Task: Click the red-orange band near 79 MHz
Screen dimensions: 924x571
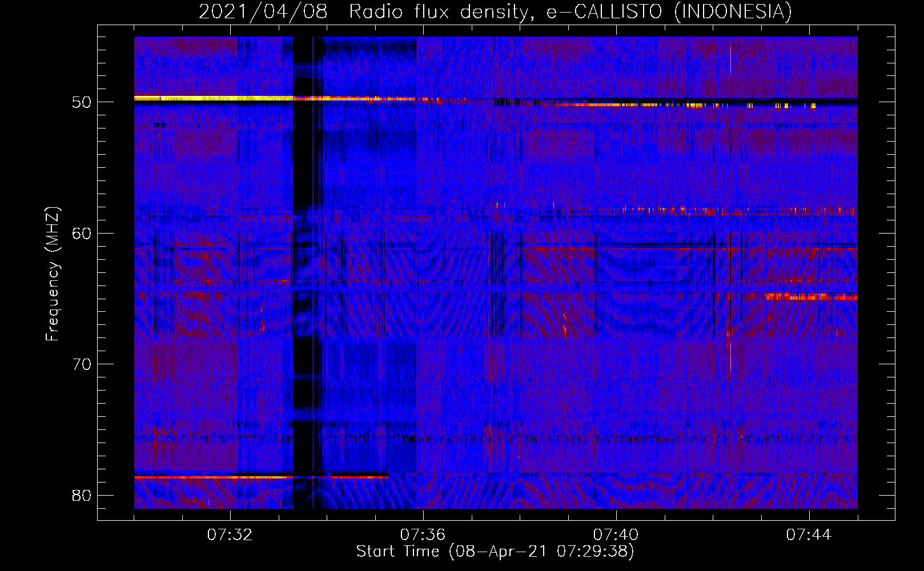Action: pos(261,477)
